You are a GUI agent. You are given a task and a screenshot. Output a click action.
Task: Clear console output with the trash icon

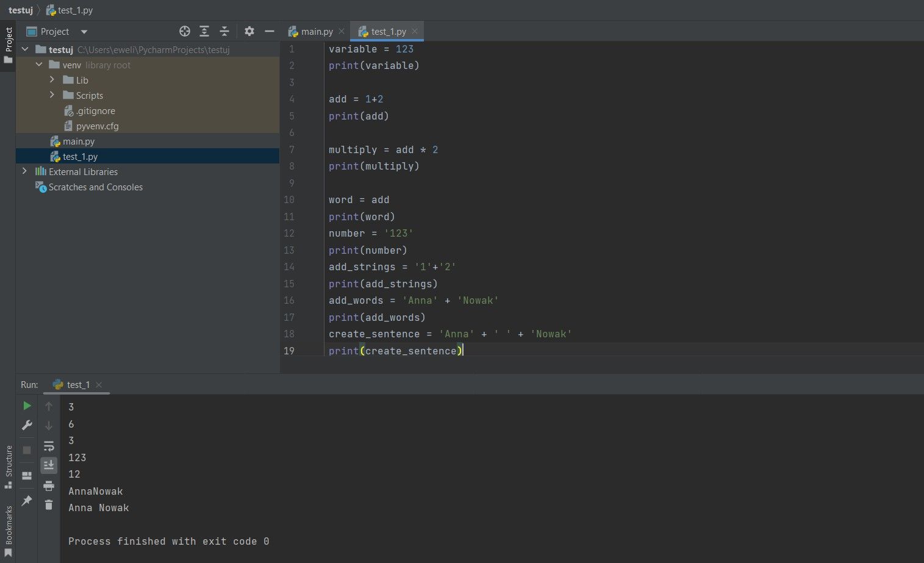click(x=49, y=504)
